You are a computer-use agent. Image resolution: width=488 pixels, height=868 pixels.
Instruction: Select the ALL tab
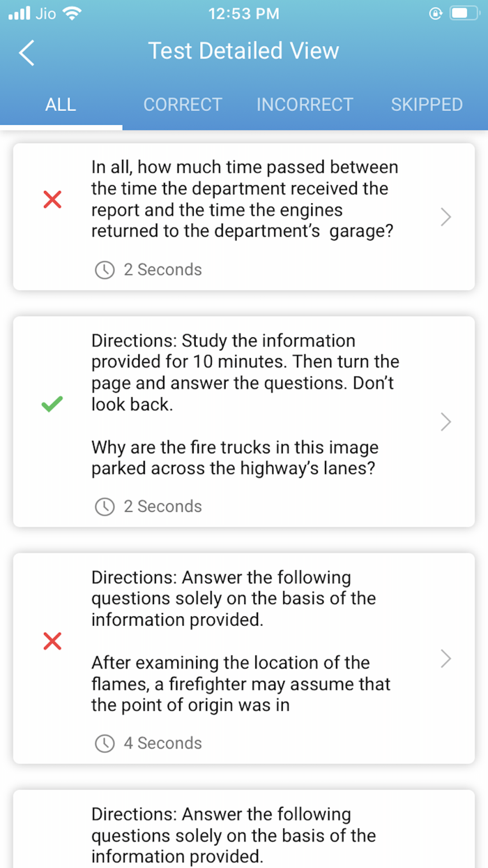tap(61, 105)
